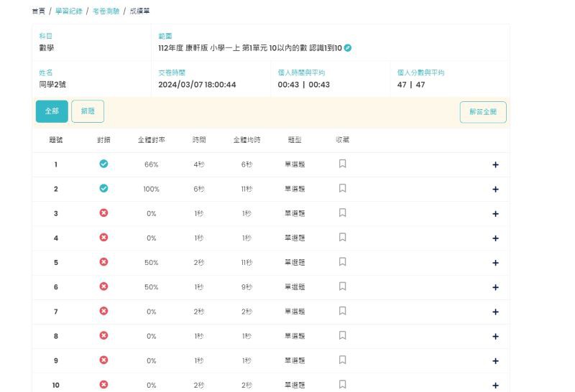Viewport: 575px width, 392px height.
Task: Navigate to 考卷測驗 breadcrumb link
Action: click(x=106, y=11)
